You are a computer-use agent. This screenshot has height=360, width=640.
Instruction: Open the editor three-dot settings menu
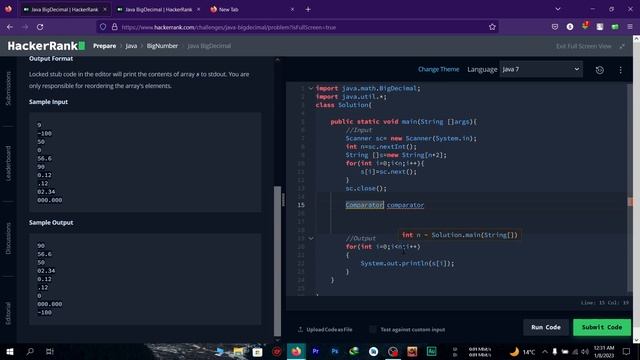[620, 70]
